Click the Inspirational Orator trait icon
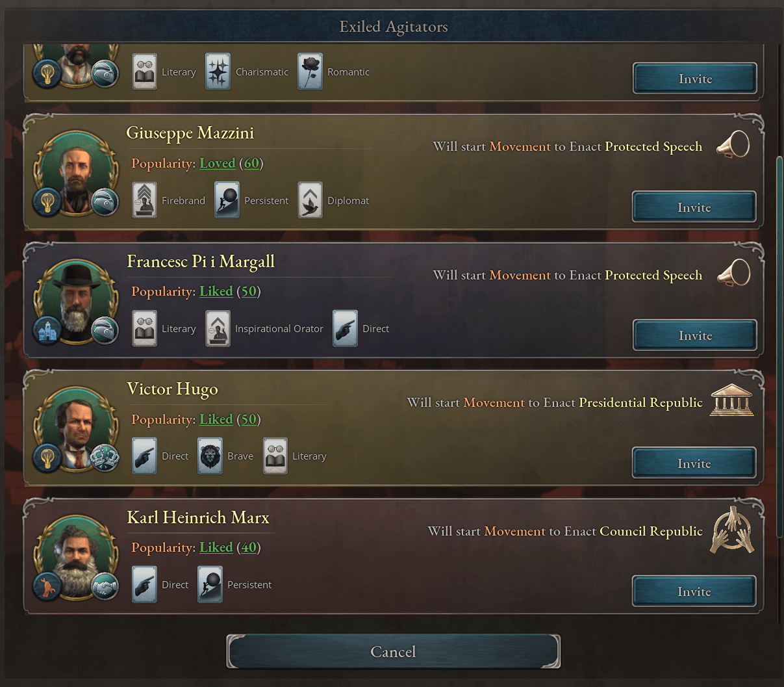The width and height of the screenshot is (784, 687). (218, 328)
